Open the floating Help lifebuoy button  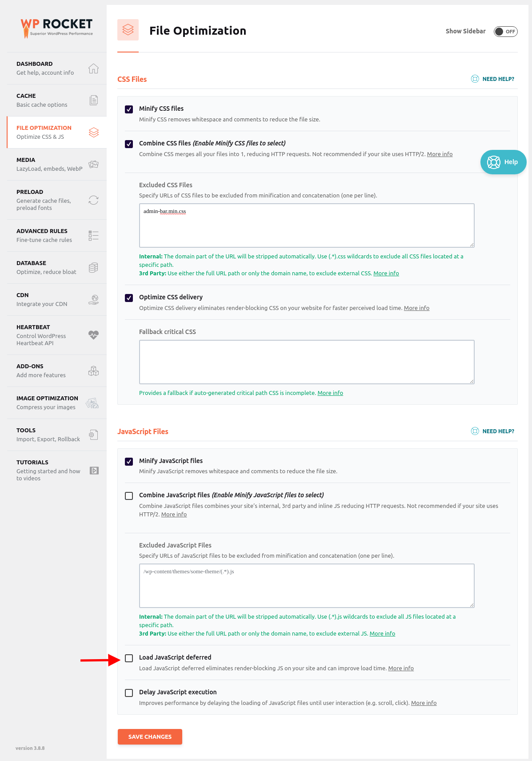[x=503, y=162]
